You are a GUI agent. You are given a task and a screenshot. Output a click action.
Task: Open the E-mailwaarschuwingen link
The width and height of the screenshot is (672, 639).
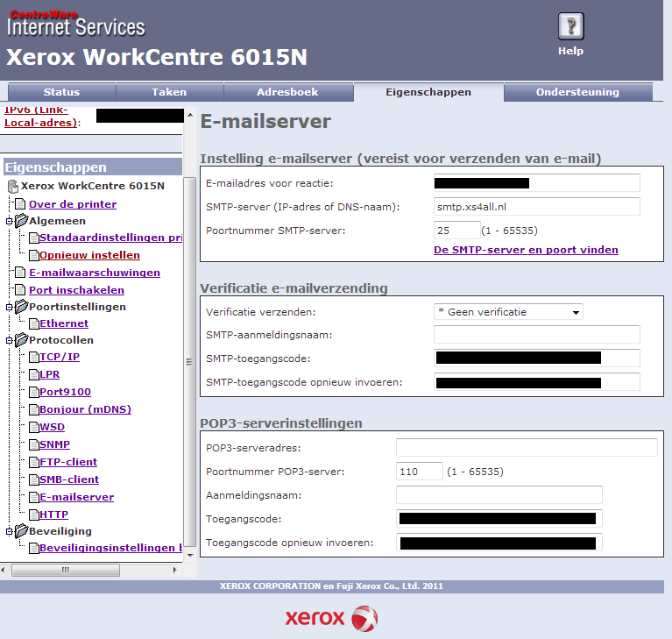(95, 273)
